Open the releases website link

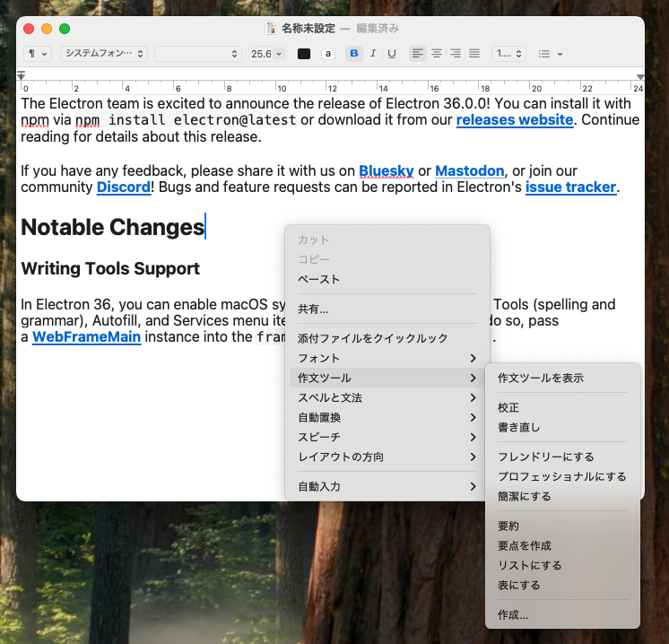[515, 120]
